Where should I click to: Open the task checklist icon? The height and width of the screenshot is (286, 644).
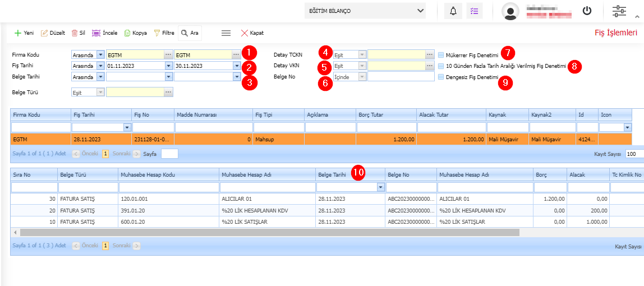coord(475,11)
